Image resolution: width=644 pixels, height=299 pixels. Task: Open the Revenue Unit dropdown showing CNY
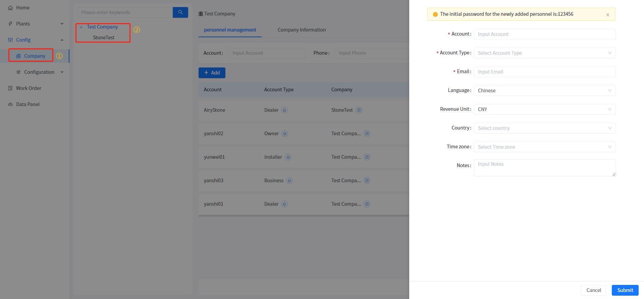coord(544,109)
